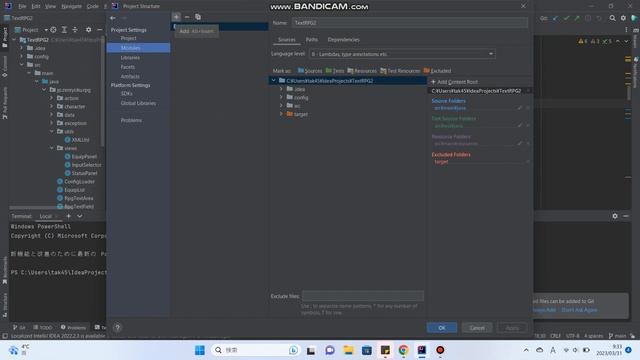The width and height of the screenshot is (640, 360).
Task: Select opened file target icon in Project panel
Action: 53,30
